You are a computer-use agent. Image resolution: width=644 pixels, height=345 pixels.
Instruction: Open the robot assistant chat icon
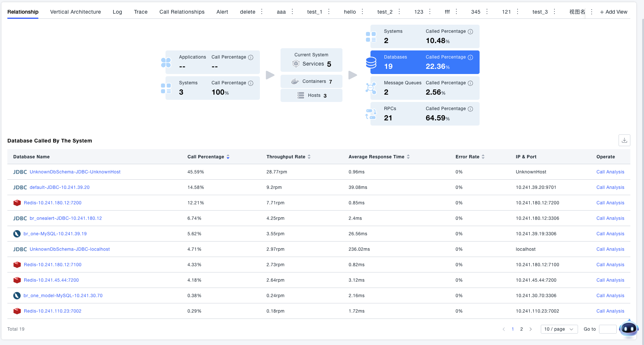[x=629, y=328]
